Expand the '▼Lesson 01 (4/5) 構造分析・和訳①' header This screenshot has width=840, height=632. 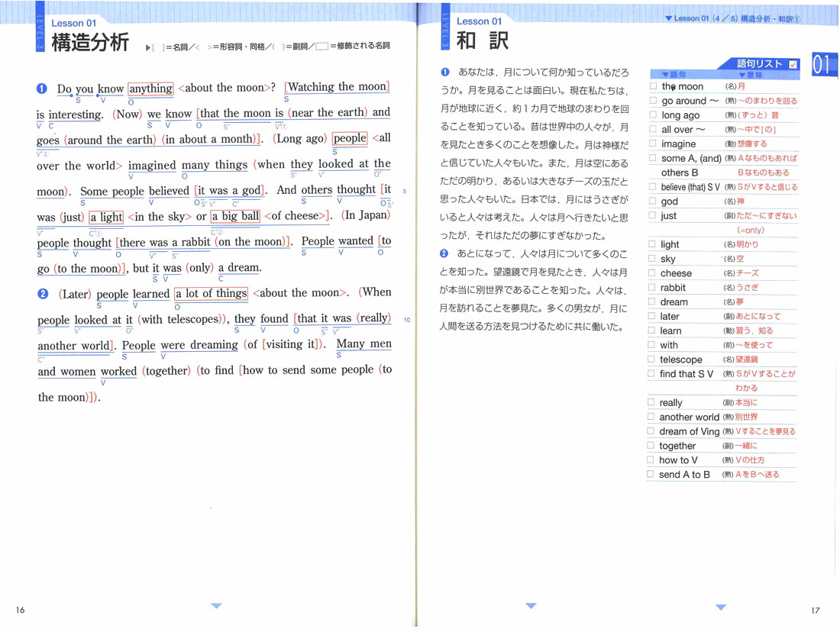pyautogui.click(x=732, y=19)
